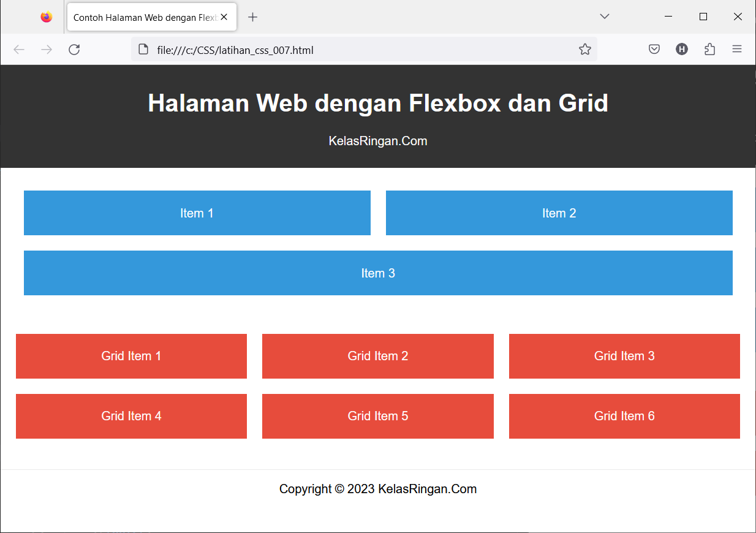Click the red Grid Item 6 box

(x=624, y=416)
